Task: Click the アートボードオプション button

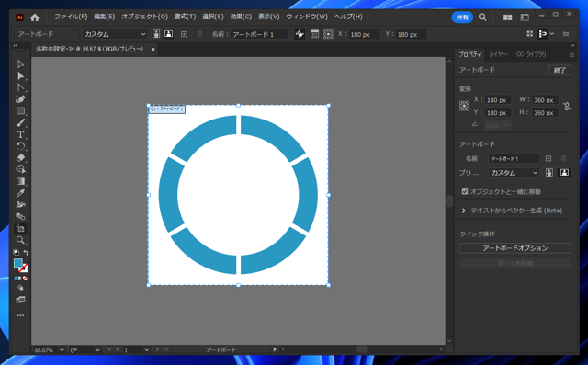Action: (514, 248)
